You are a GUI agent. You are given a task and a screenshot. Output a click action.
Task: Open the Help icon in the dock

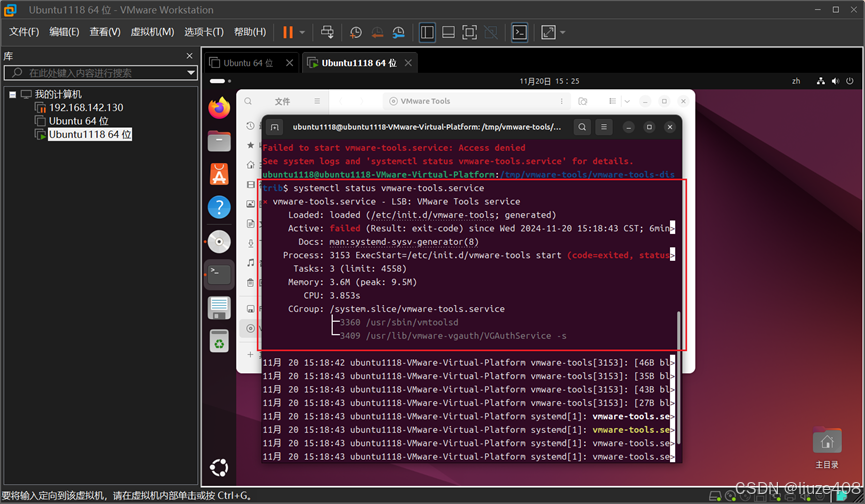[219, 207]
